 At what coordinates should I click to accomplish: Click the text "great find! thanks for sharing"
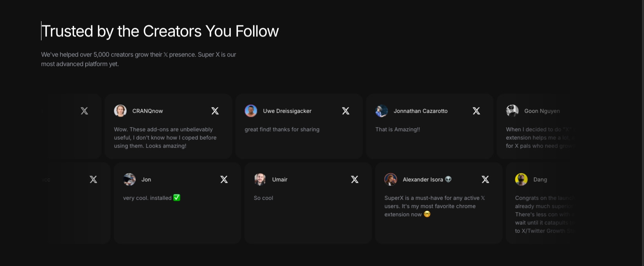pos(282,130)
